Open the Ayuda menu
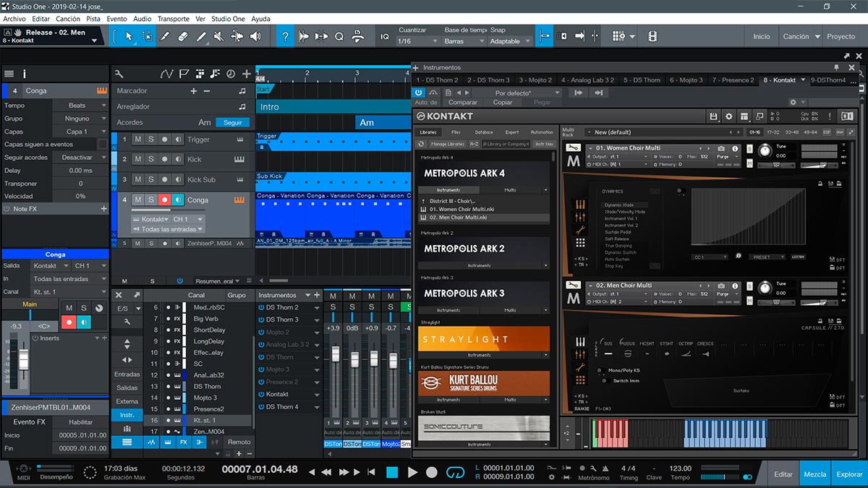 [x=260, y=19]
